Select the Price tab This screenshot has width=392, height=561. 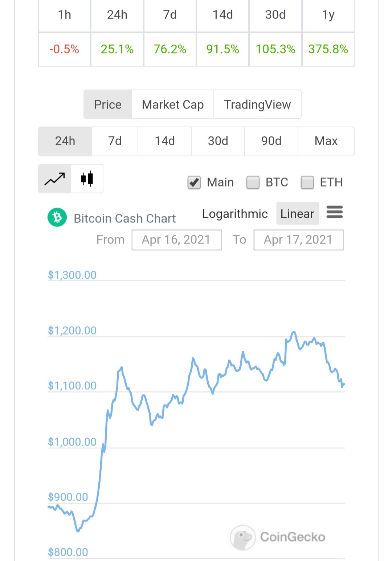coord(108,105)
